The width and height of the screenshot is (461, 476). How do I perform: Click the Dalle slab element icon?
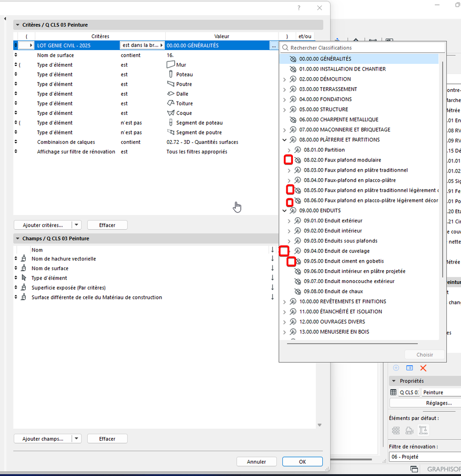pyautogui.click(x=170, y=93)
